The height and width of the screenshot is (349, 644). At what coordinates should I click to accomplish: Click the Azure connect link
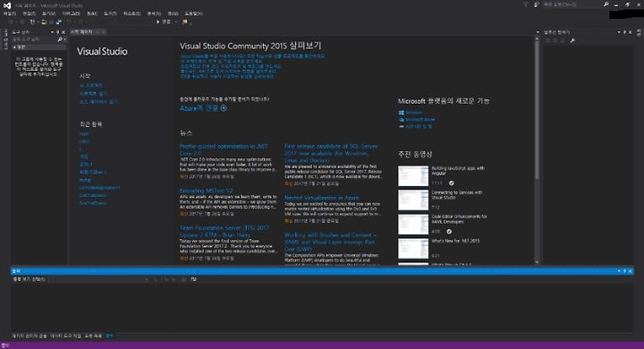pos(199,108)
